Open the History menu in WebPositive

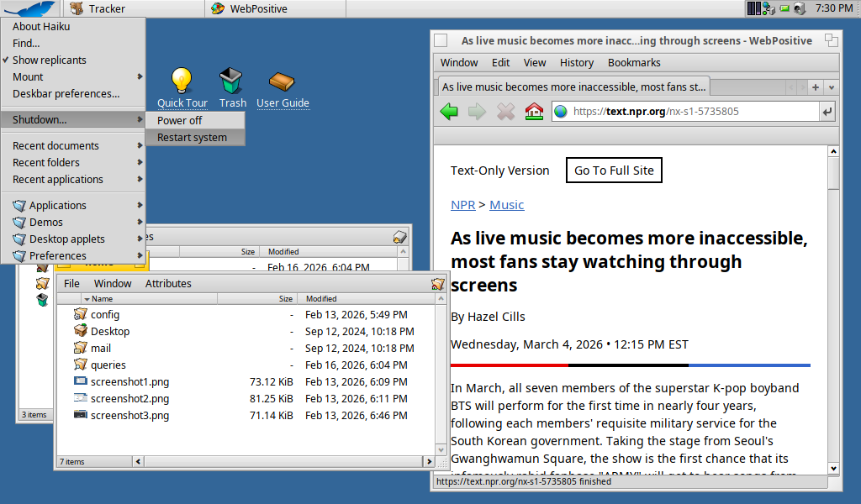pyautogui.click(x=577, y=62)
